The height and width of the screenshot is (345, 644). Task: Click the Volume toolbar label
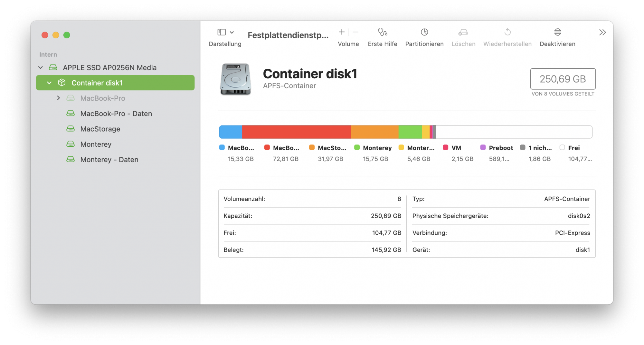(x=348, y=44)
